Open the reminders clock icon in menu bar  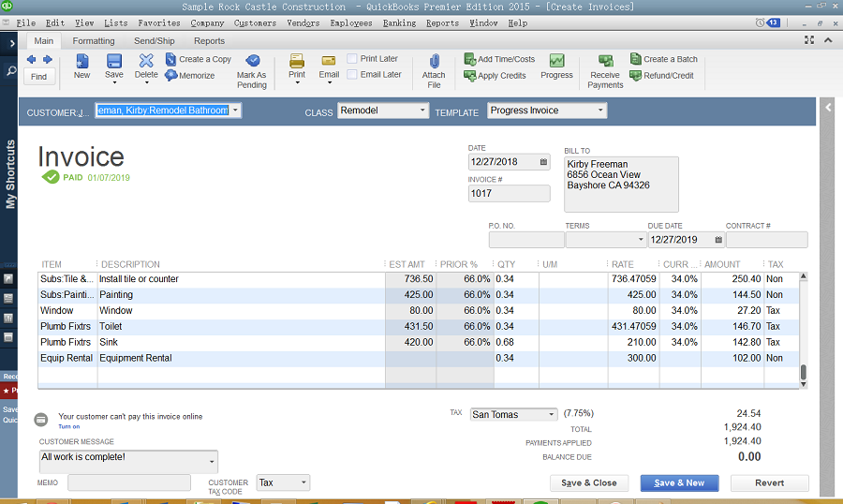pyautogui.click(x=760, y=22)
